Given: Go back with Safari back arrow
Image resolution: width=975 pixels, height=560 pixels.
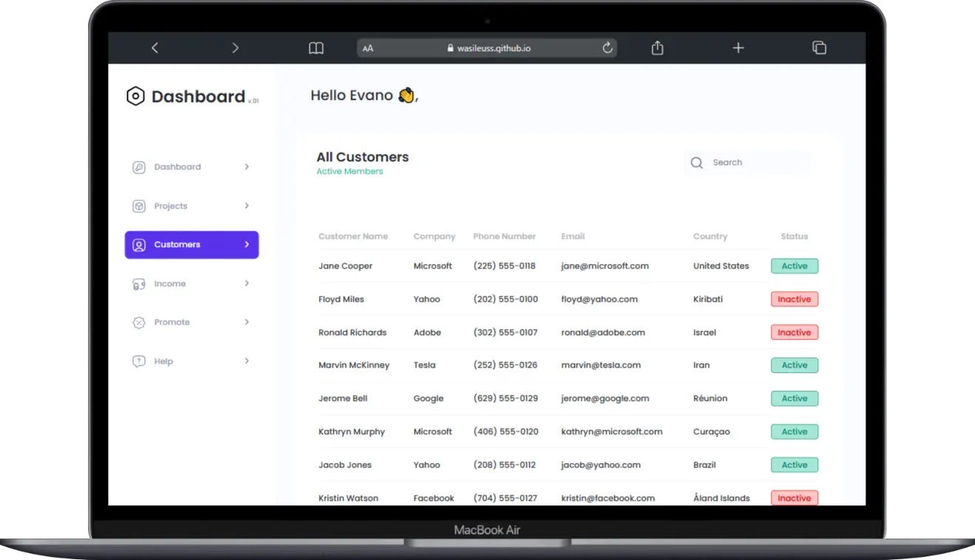Looking at the screenshot, I should point(155,48).
